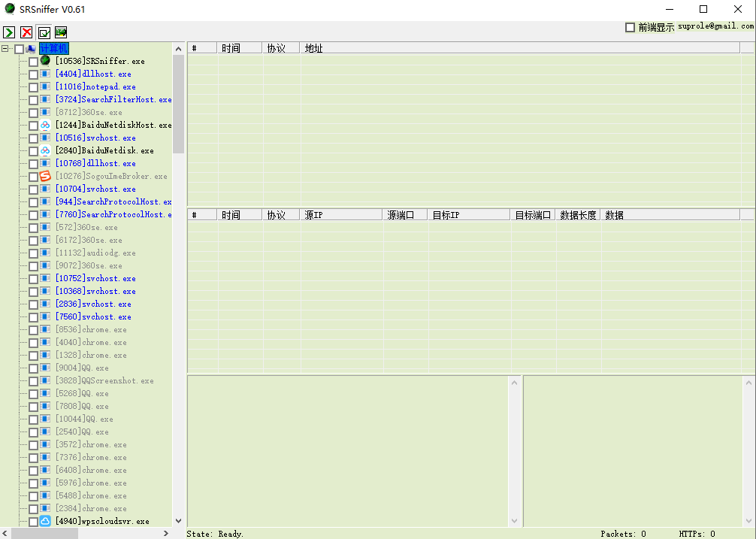Tick the BaiduNetdisk.exe process checkbox
756x539 pixels.
click(x=33, y=151)
